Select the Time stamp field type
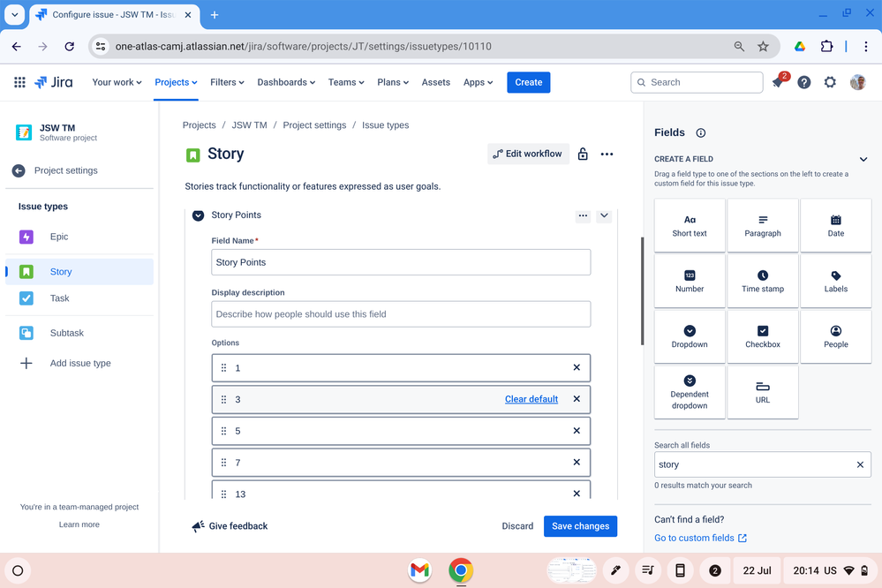This screenshot has width=882, height=588. point(762,281)
